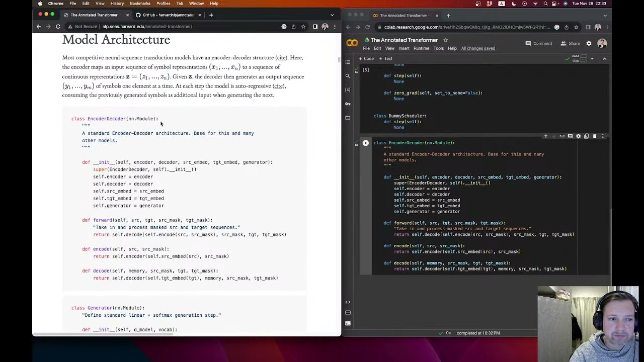644x362 pixels.
Task: Open Colab table of contents panel
Action: point(348,62)
